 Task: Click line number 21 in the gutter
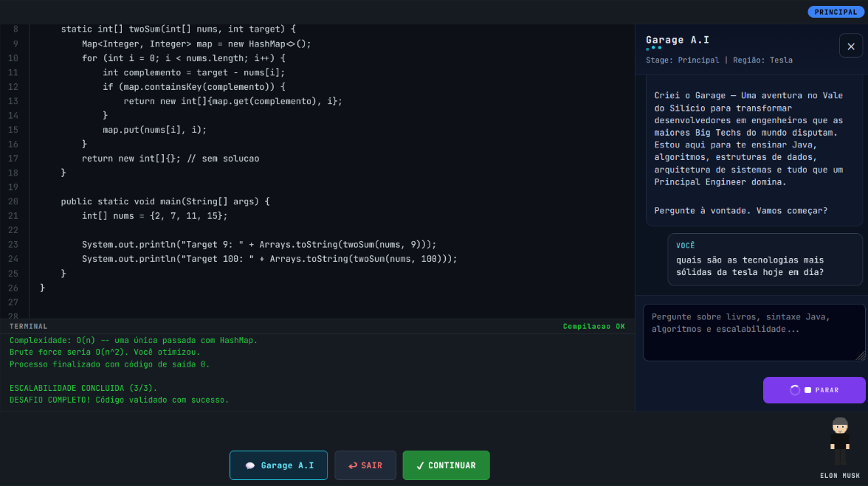(x=13, y=215)
